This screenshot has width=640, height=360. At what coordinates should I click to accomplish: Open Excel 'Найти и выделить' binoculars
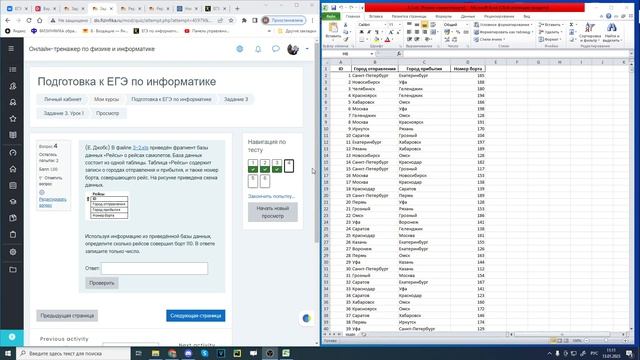(x=611, y=32)
